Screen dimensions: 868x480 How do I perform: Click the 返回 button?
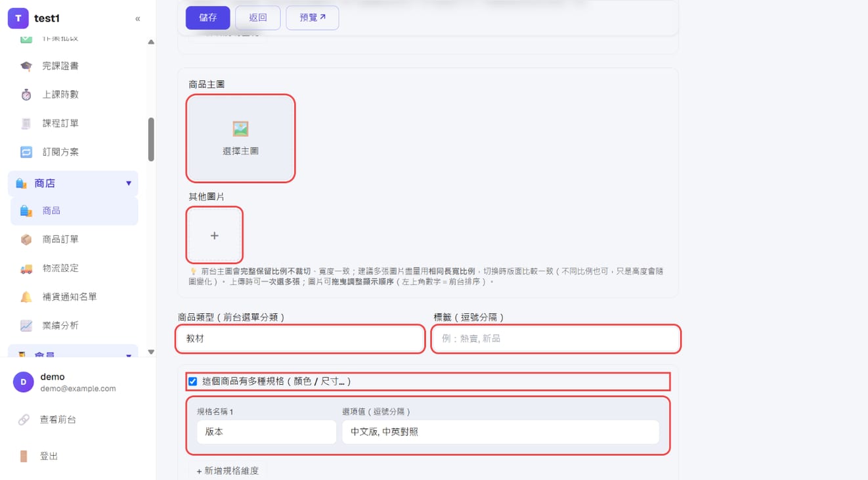[x=258, y=18]
